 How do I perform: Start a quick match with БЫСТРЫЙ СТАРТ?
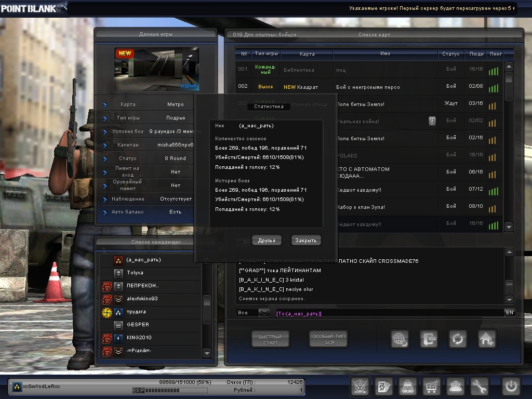[x=270, y=339]
